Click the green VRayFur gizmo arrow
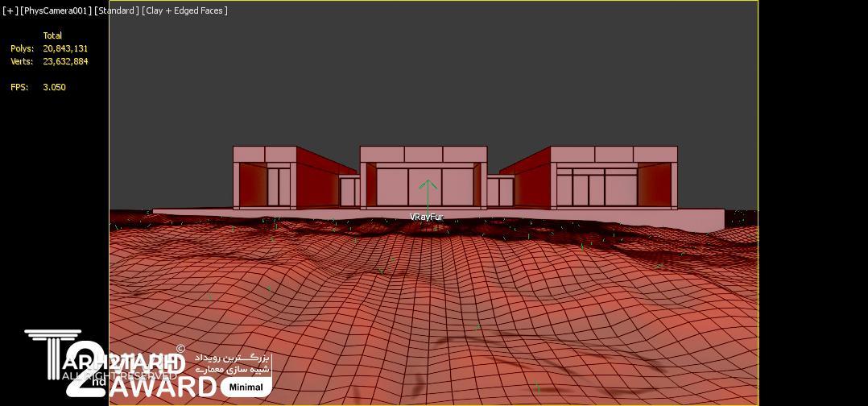This screenshot has height=406, width=868. (x=428, y=193)
